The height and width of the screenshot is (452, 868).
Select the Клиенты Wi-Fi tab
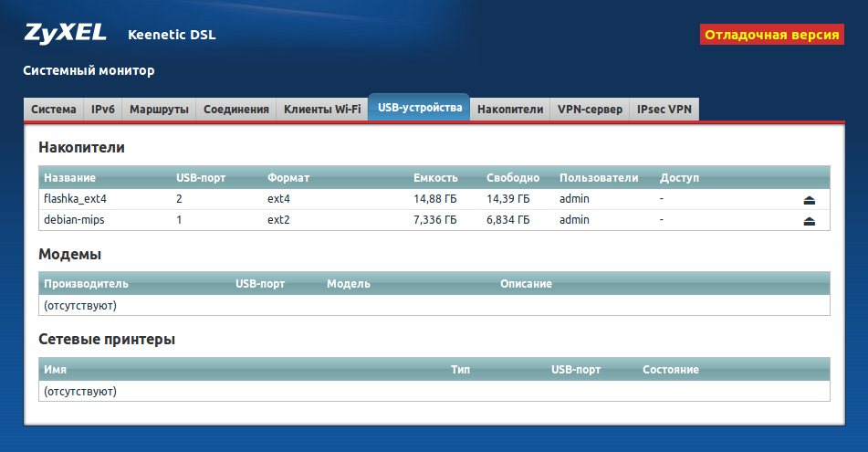322,110
